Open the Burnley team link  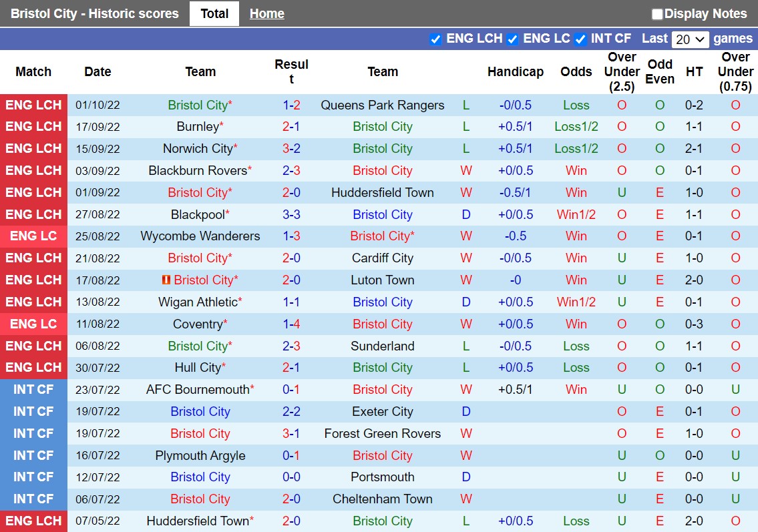(200, 126)
